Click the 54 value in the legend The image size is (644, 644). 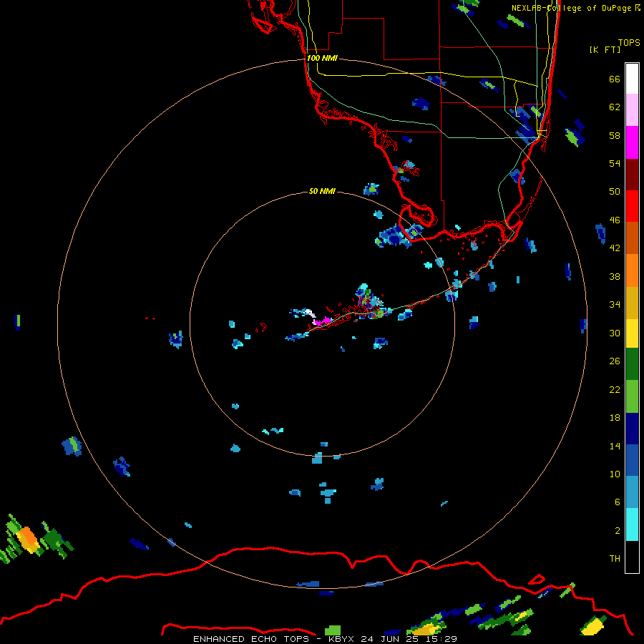pos(615,163)
